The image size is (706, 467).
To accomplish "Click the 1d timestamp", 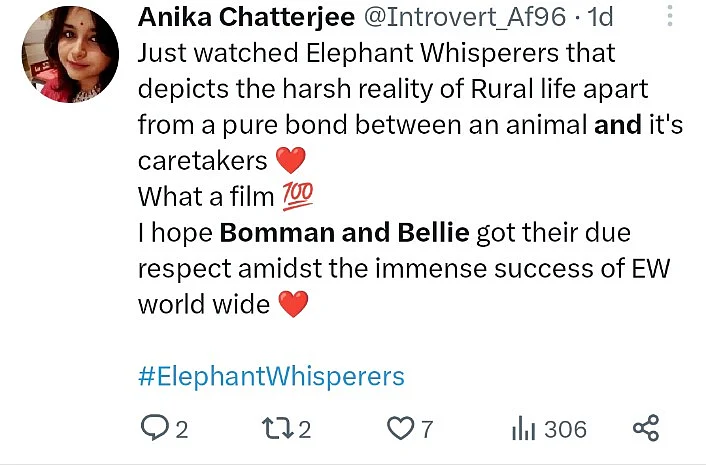I will (601, 17).
